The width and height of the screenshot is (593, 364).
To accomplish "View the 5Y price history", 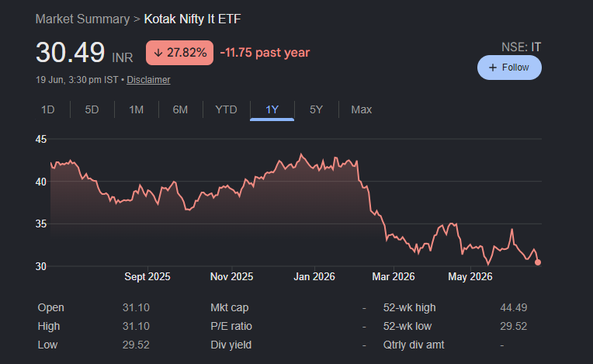I will coord(316,109).
